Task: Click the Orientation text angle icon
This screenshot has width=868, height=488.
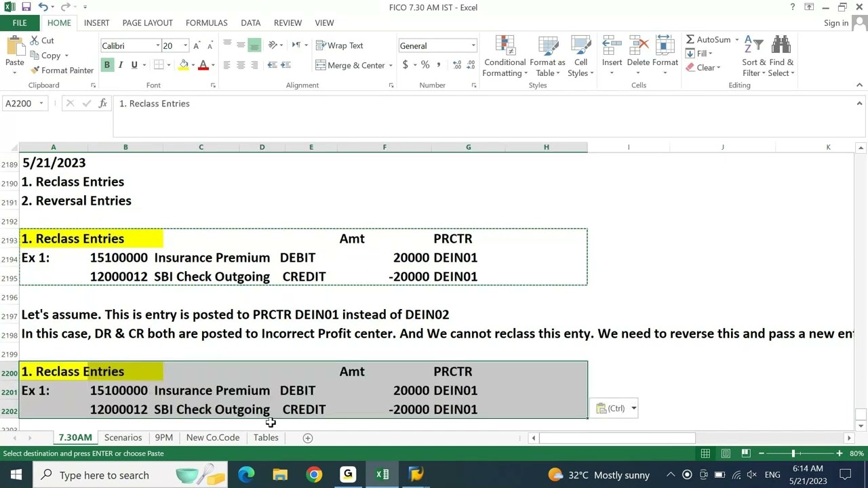Action: coord(273,45)
